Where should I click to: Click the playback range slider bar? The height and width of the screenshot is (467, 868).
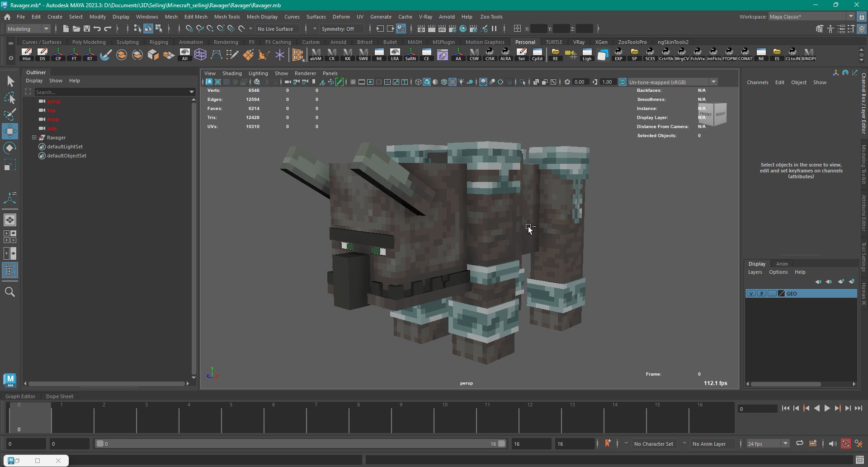pos(301,443)
